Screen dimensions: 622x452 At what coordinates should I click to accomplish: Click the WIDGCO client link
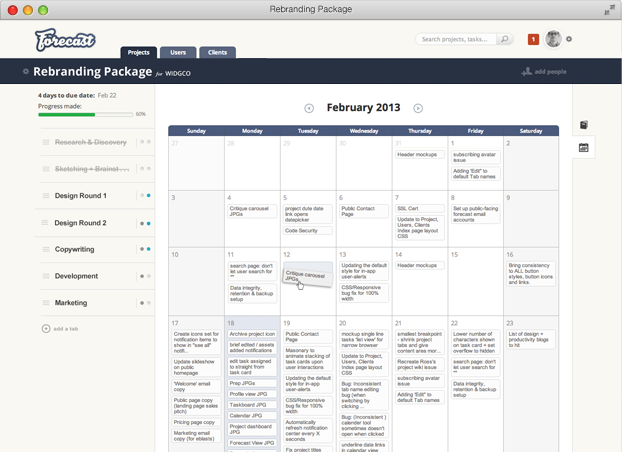click(178, 73)
